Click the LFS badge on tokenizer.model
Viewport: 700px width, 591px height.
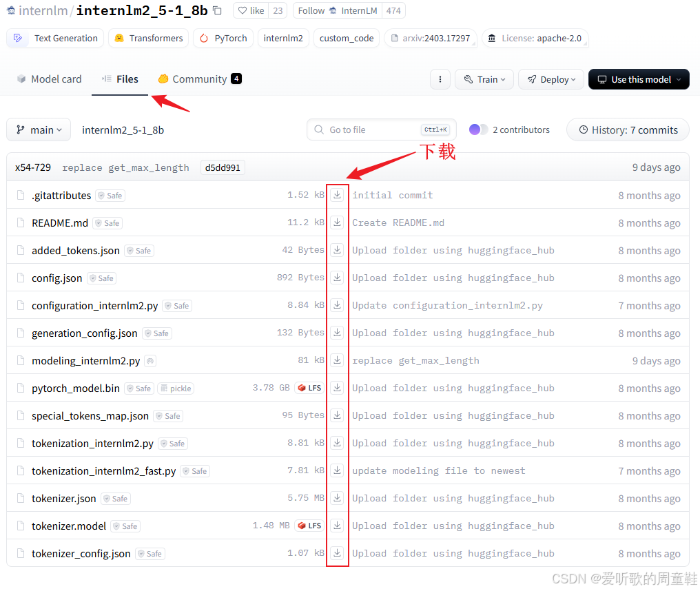pos(310,526)
